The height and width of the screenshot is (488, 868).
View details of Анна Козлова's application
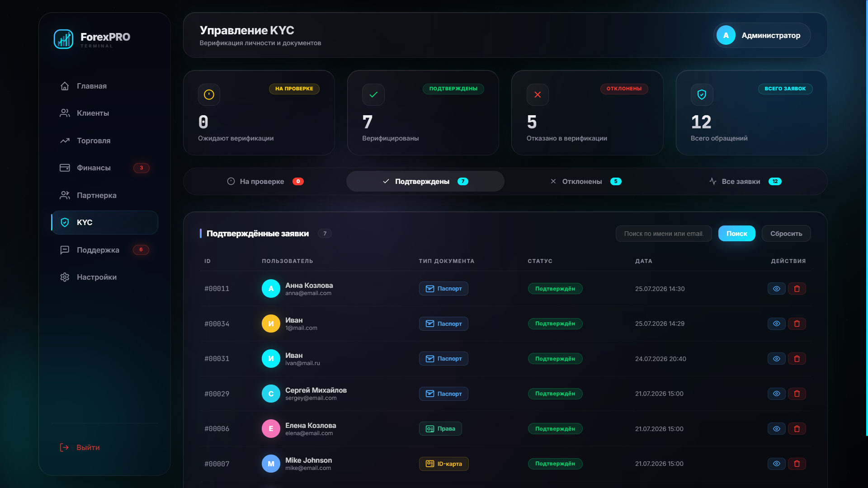pos(776,289)
